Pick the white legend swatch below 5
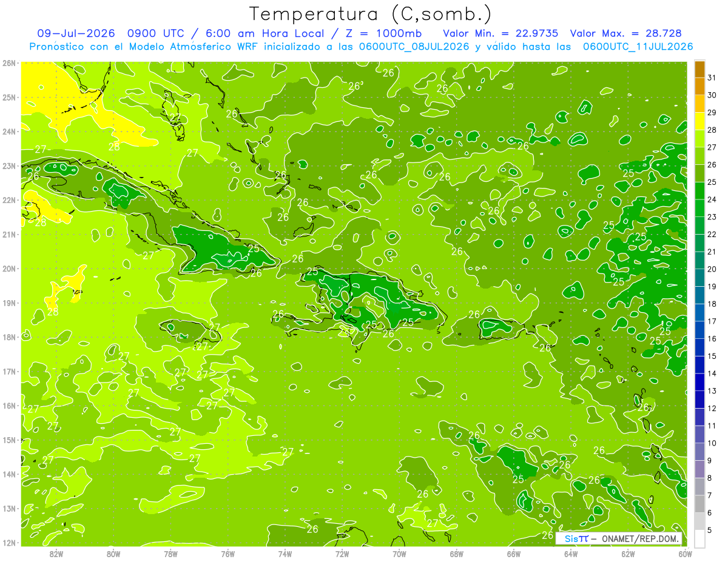Viewport: 728px width, 562px height. pyautogui.click(x=699, y=538)
